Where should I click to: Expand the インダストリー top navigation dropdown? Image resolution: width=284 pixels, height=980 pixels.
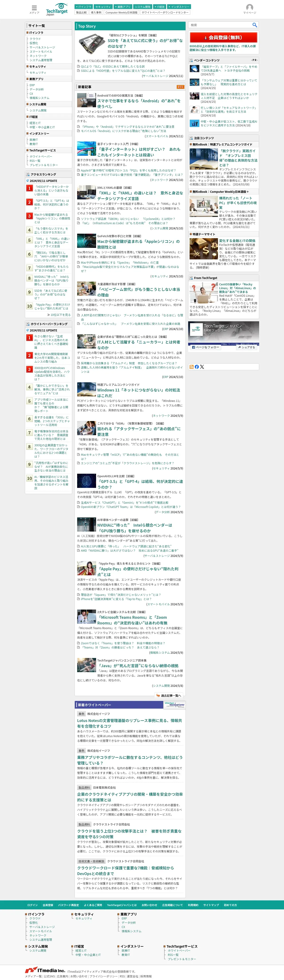click(x=179, y=6)
